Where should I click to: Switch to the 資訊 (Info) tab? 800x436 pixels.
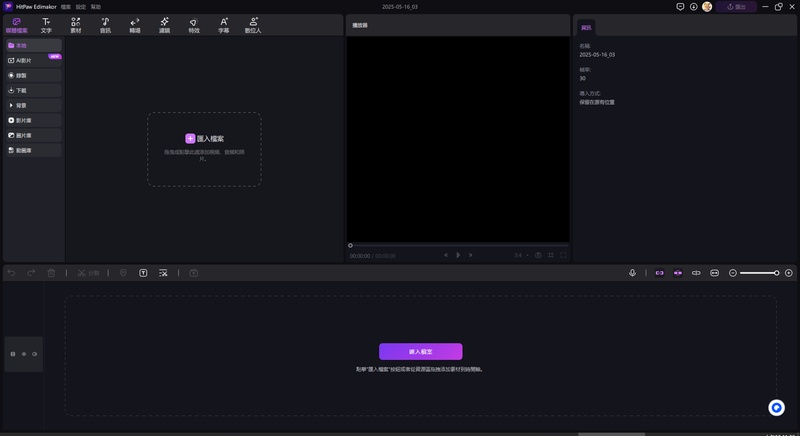coord(586,27)
